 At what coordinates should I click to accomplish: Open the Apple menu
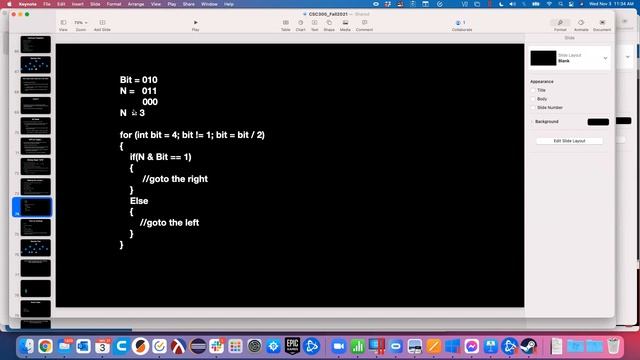[9, 4]
